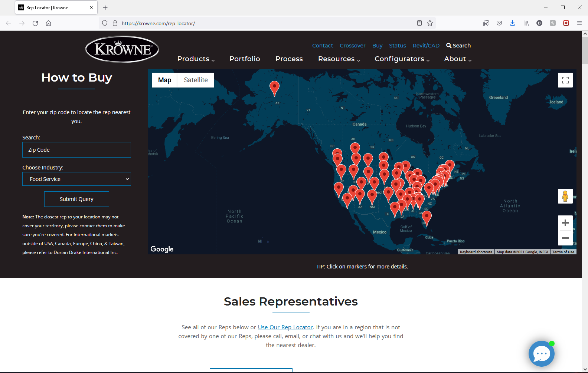588x373 pixels.
Task: Switch map to Map view
Action: (x=164, y=80)
